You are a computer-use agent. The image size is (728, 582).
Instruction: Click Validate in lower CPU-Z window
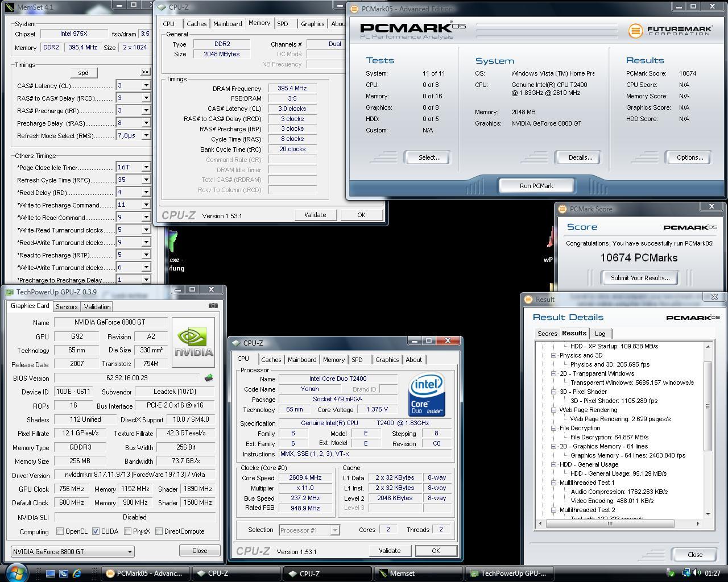pos(390,551)
